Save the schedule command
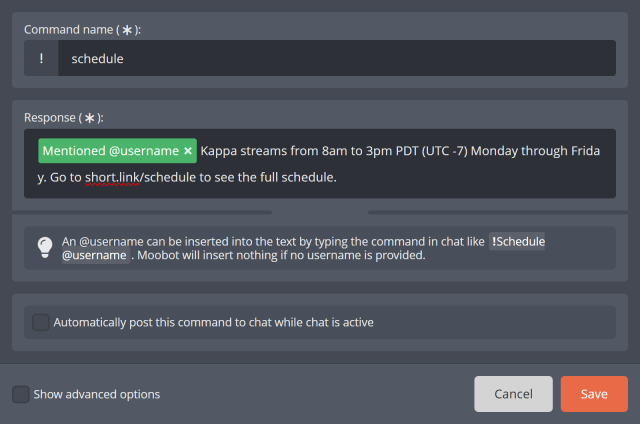This screenshot has width=640, height=424. coord(594,394)
